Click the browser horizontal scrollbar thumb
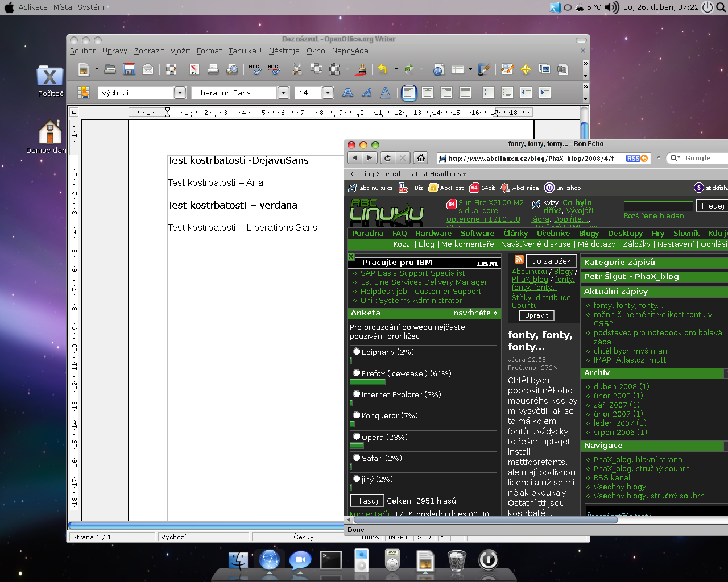Image resolution: width=728 pixels, height=582 pixels. 484,519
